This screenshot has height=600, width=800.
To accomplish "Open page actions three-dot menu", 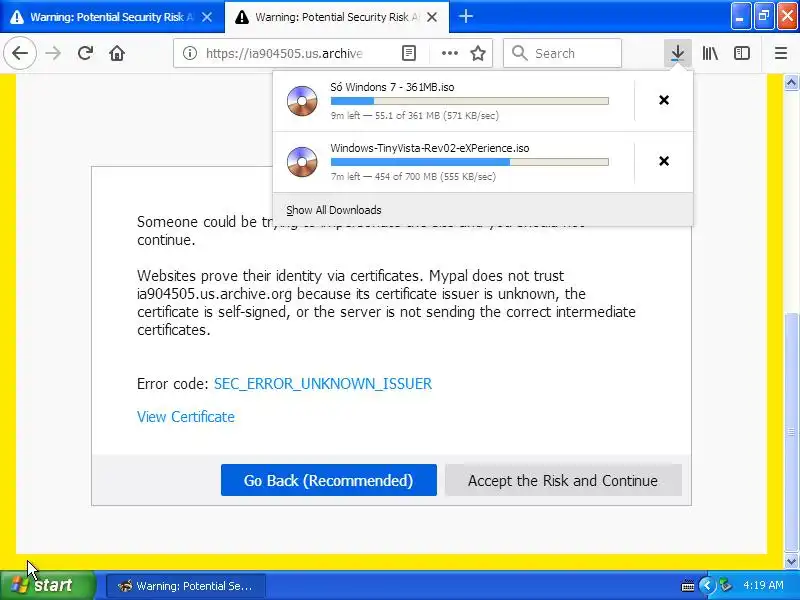I will tap(449, 53).
